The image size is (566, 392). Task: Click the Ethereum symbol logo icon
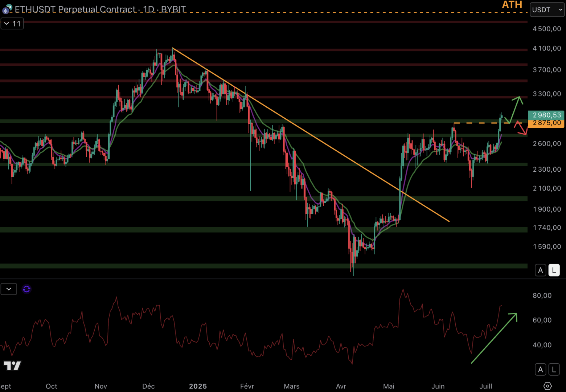point(7,9)
